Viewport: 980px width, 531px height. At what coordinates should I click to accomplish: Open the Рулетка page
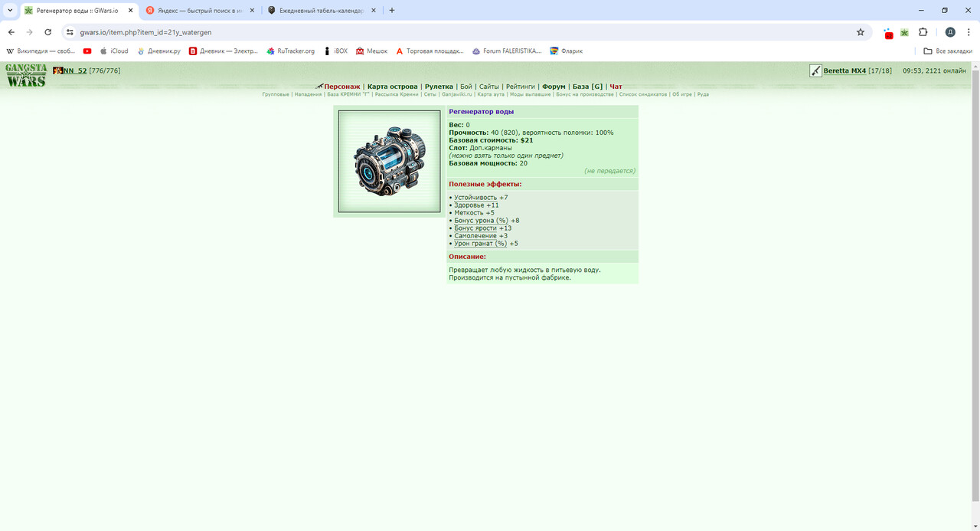[x=439, y=87]
